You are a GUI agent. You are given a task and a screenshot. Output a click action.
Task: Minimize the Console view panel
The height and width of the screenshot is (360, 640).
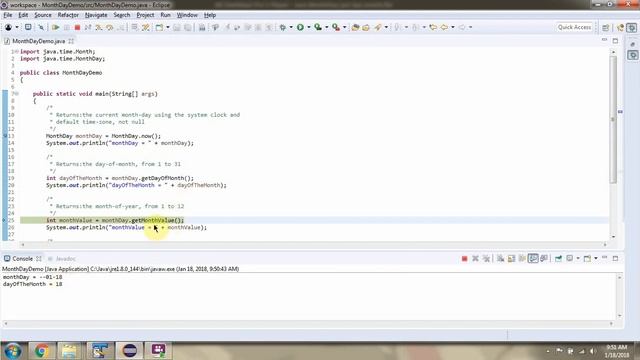click(604, 258)
